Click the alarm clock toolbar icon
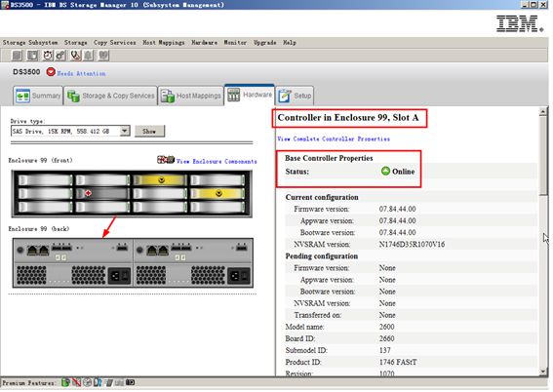Screen dimensions: 553x392 [48, 56]
